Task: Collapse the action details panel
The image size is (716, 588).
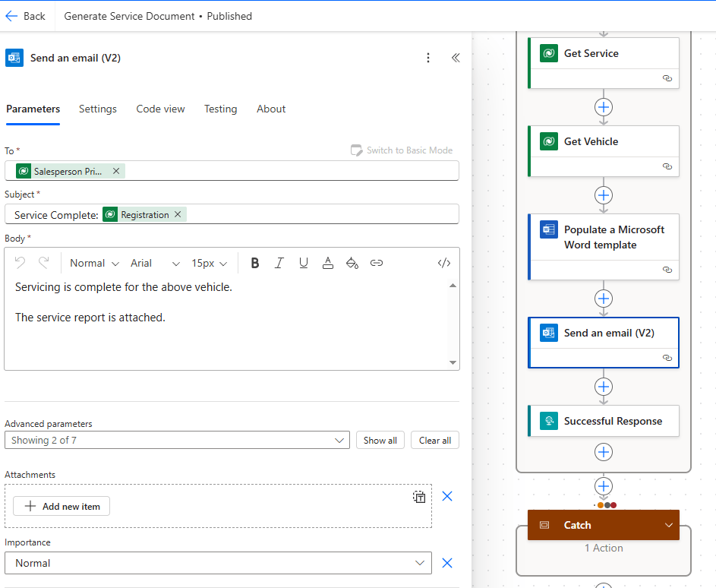Action: tap(456, 58)
